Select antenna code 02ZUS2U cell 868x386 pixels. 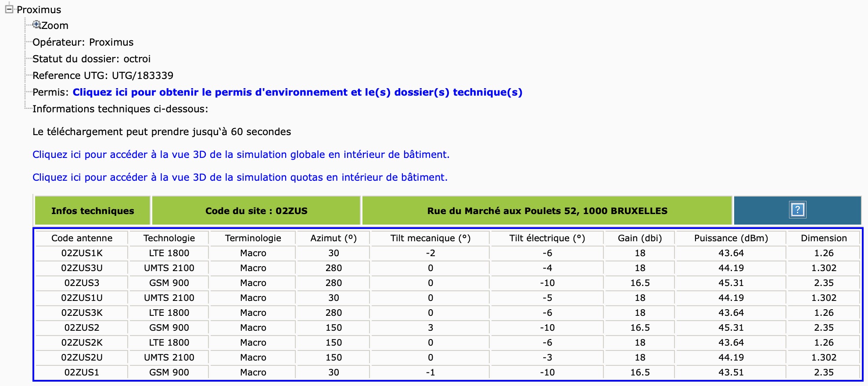tap(82, 357)
